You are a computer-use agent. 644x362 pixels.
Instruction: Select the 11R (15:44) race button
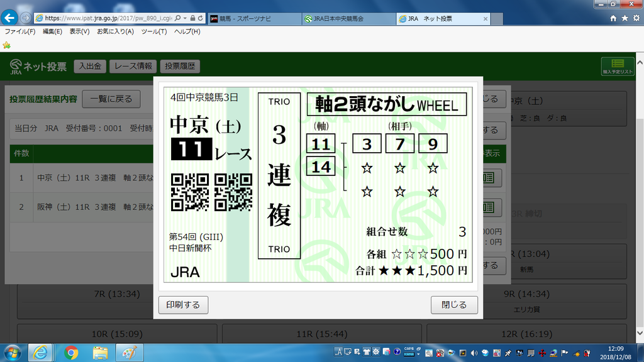[321, 334]
